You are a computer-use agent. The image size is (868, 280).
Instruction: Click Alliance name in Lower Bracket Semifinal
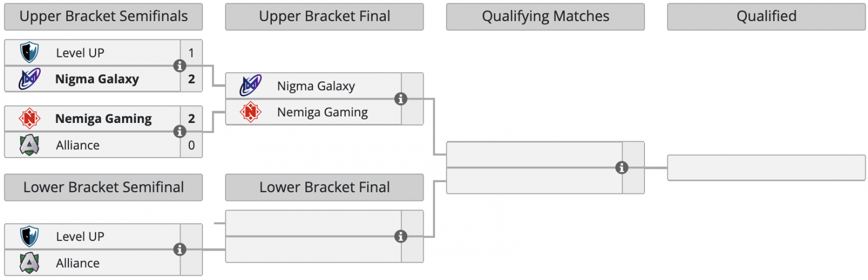(78, 263)
